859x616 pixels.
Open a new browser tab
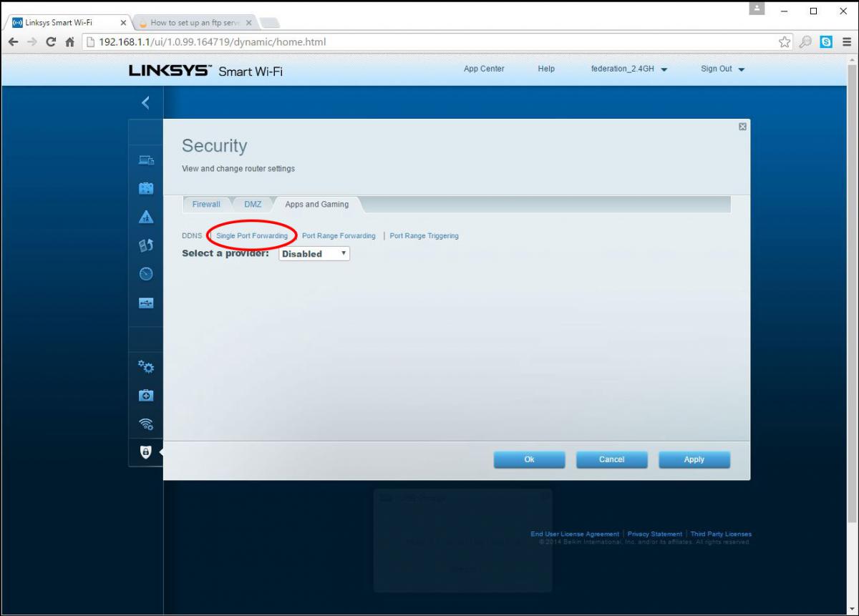point(270,23)
